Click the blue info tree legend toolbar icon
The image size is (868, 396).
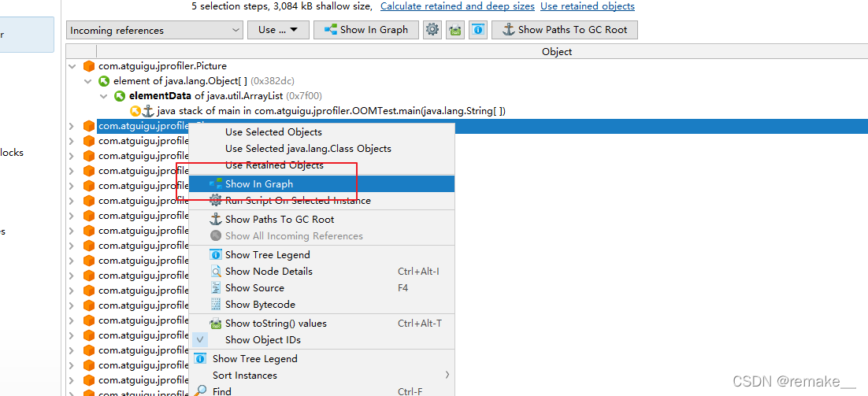pyautogui.click(x=478, y=30)
